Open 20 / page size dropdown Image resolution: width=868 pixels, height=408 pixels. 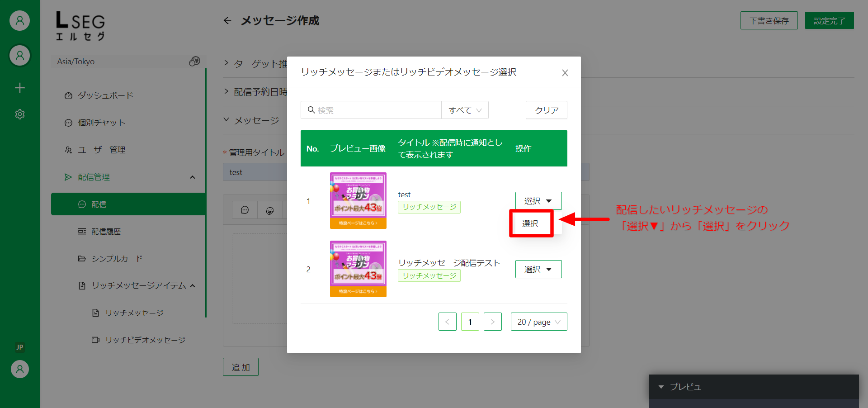(539, 322)
